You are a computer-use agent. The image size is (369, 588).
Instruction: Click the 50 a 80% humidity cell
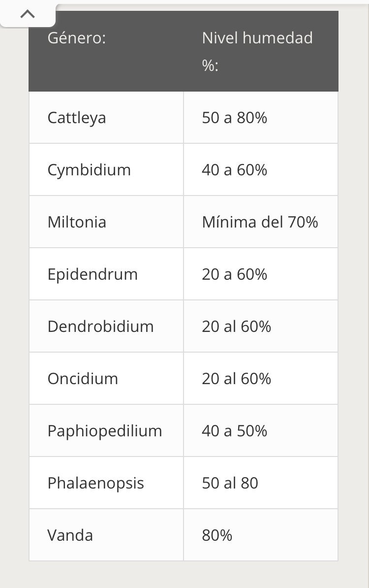pos(261,118)
